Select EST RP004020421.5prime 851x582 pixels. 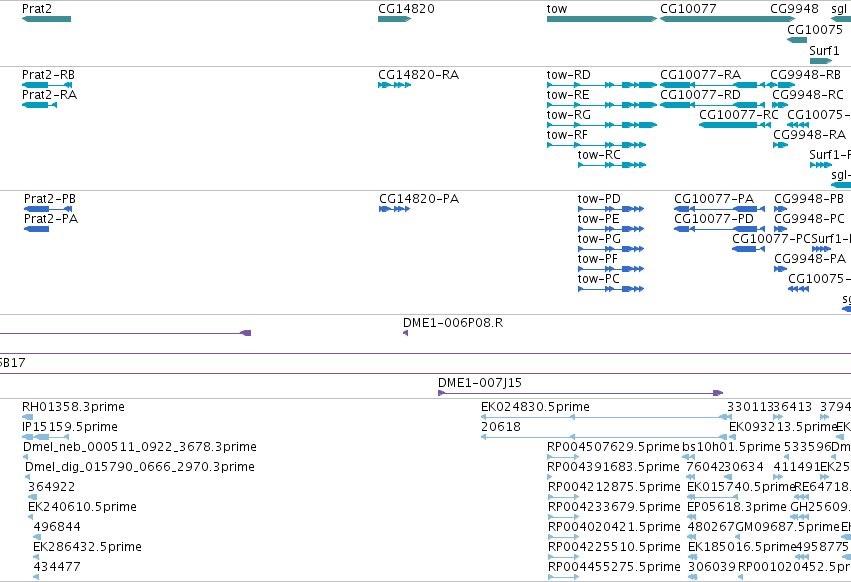(563, 537)
